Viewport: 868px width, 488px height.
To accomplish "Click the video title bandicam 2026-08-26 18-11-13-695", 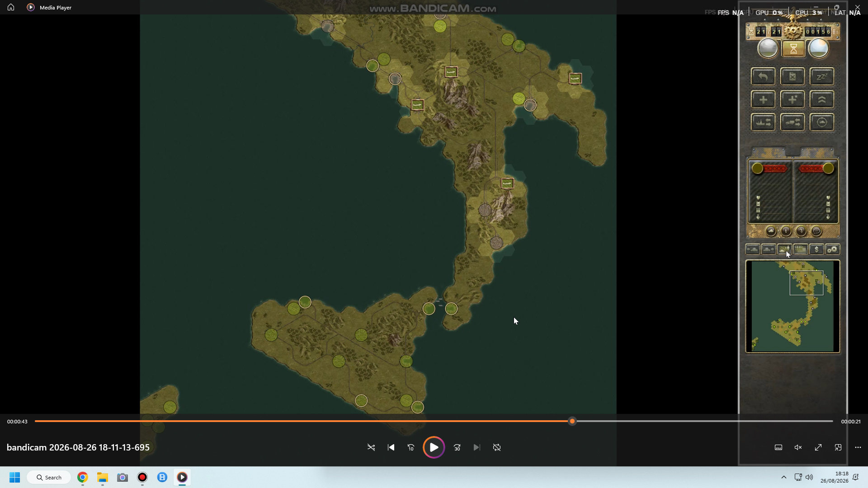I will (78, 447).
